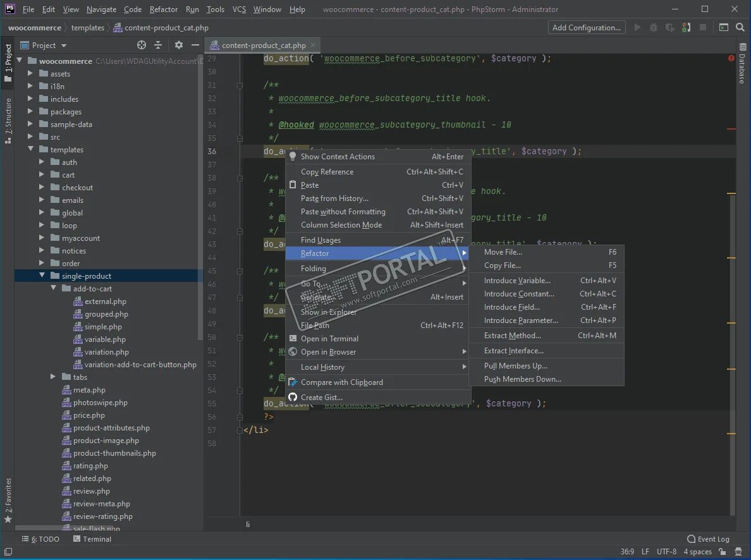Open the Terminal tool window
Screen dimensions: 751x560
(92, 539)
